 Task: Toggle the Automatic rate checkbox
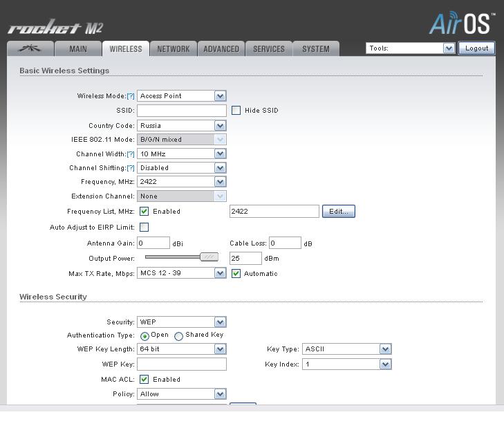pyautogui.click(x=236, y=273)
